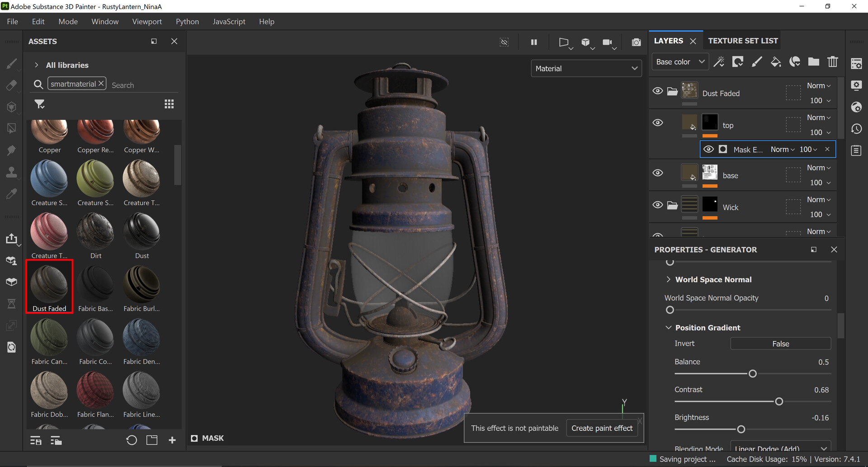868x467 pixels.
Task: Switch to the Texture Set List tab
Action: [x=742, y=40]
